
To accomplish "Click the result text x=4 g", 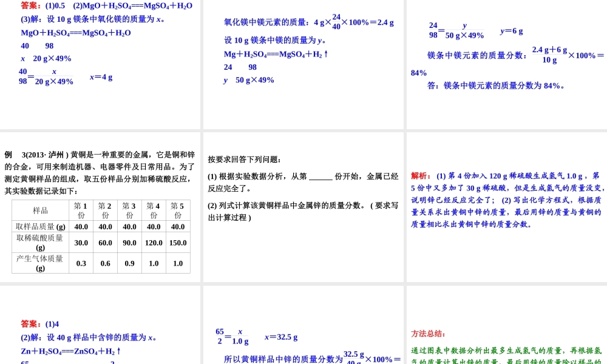I will click(x=101, y=77).
